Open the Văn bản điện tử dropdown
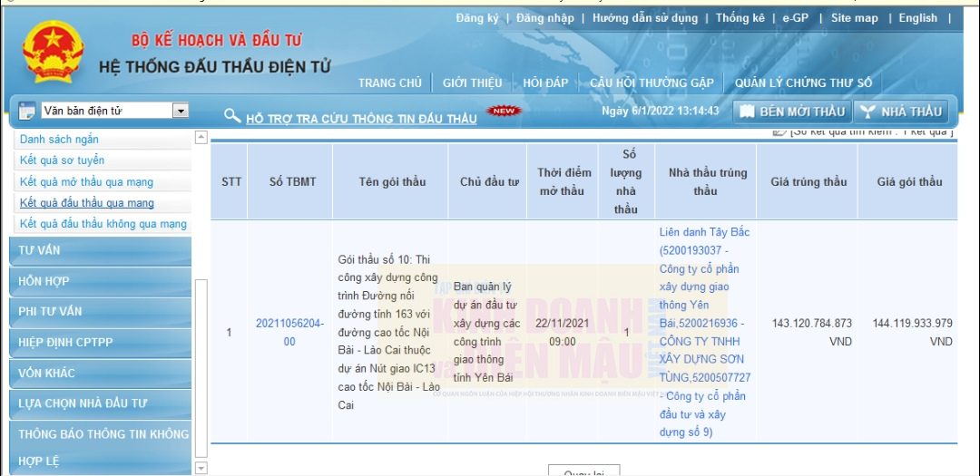Image resolution: width=980 pixels, height=476 pixels. pyautogui.click(x=181, y=111)
